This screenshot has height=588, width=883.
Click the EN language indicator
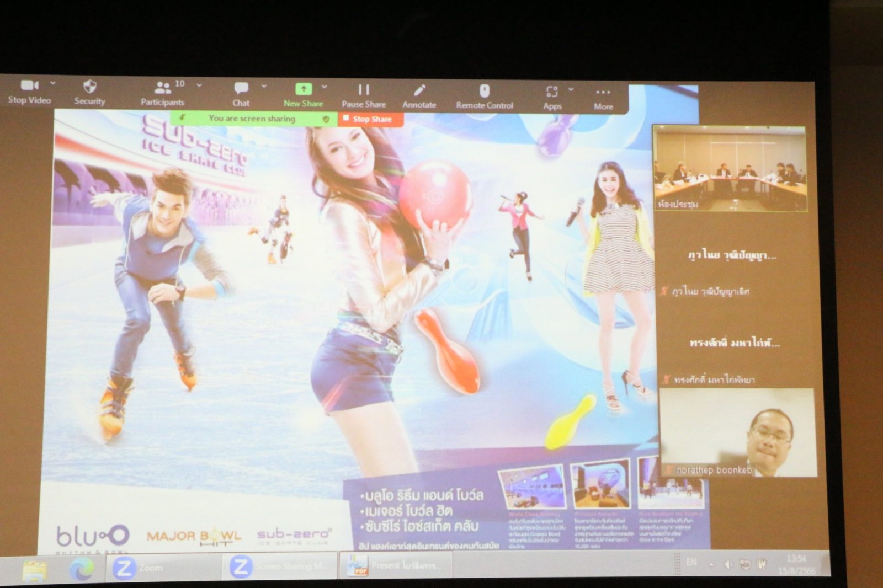click(691, 562)
